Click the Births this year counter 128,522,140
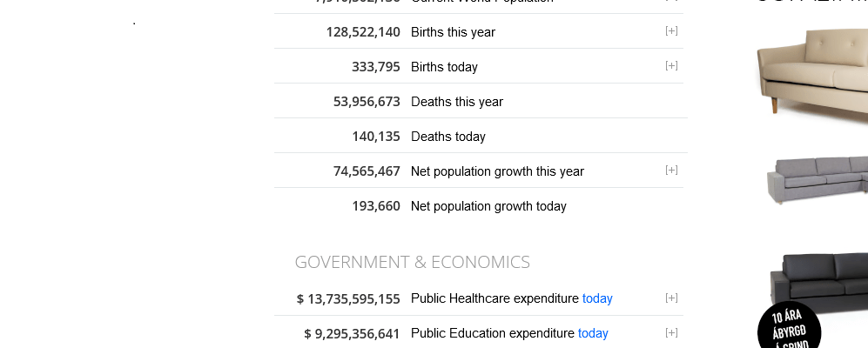The image size is (868, 348). tap(363, 32)
